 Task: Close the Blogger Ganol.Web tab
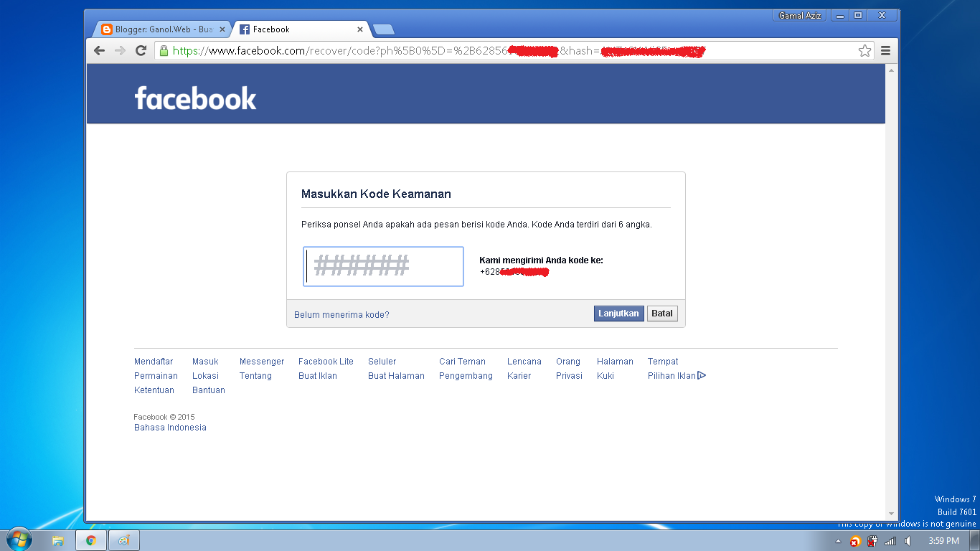[222, 29]
